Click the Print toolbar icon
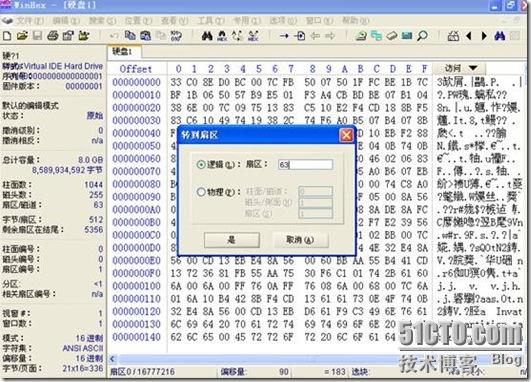Image resolution: width=531 pixels, height=382 pixels. [52, 36]
